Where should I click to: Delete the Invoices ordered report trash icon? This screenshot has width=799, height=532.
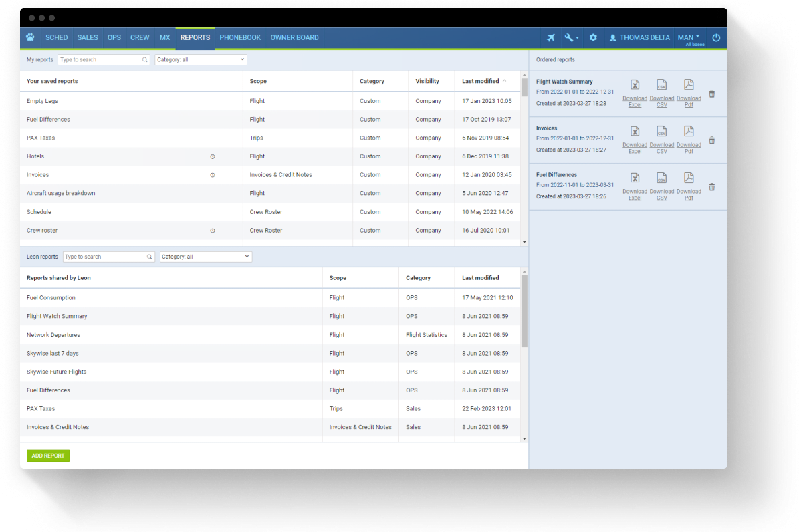pyautogui.click(x=711, y=140)
